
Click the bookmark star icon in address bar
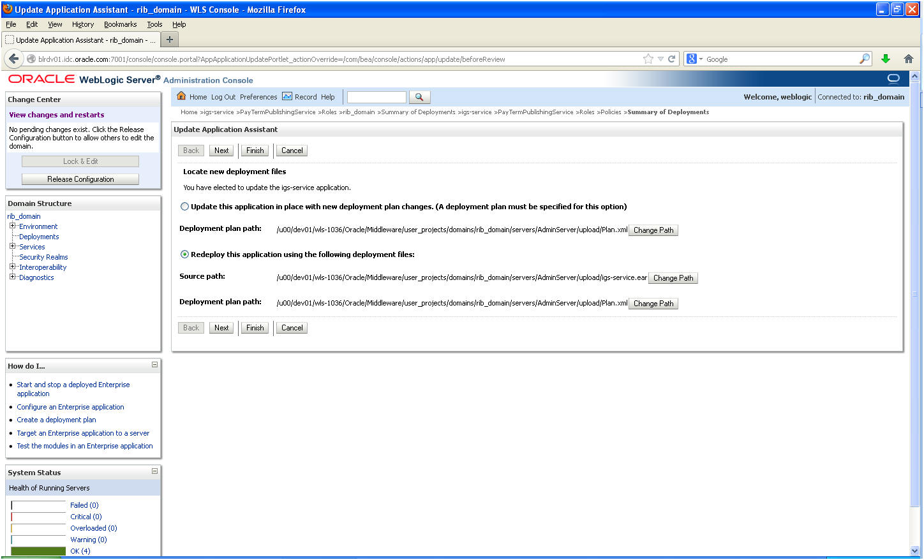(x=648, y=59)
